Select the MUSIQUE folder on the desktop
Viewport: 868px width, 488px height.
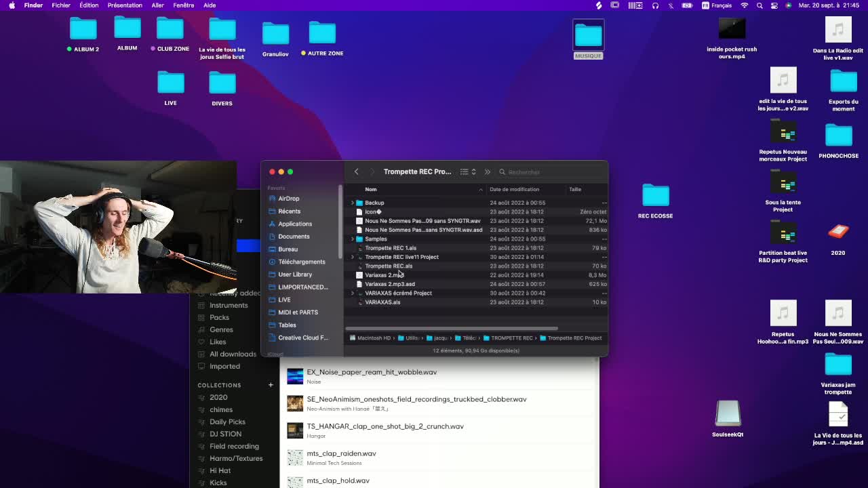(588, 37)
